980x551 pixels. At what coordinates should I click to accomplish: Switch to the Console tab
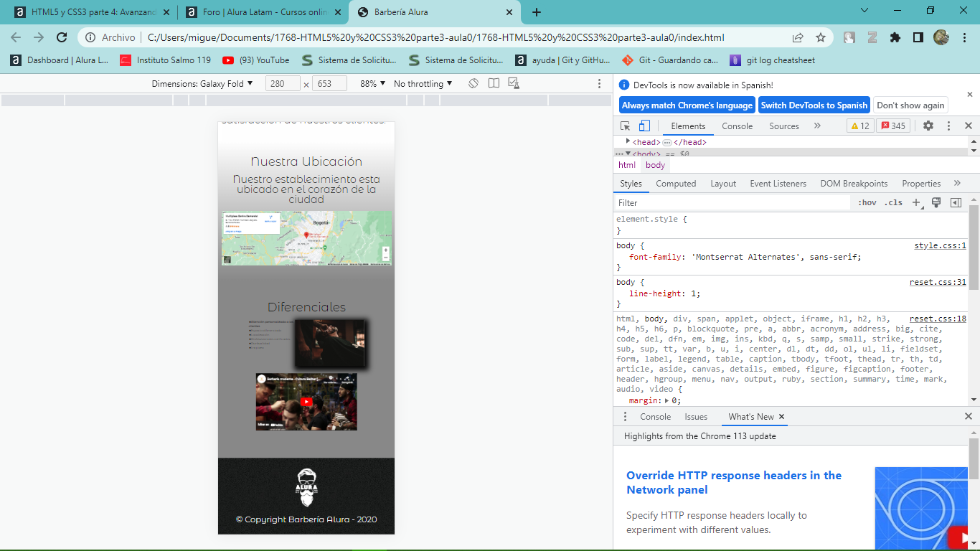(x=737, y=126)
